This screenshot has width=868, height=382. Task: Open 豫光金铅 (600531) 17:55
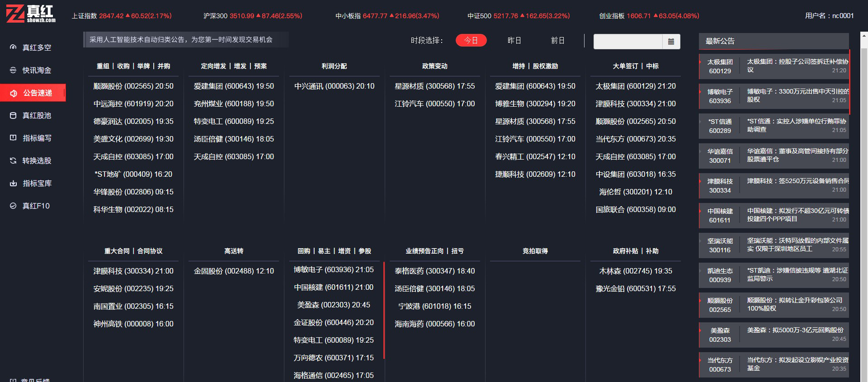(635, 288)
